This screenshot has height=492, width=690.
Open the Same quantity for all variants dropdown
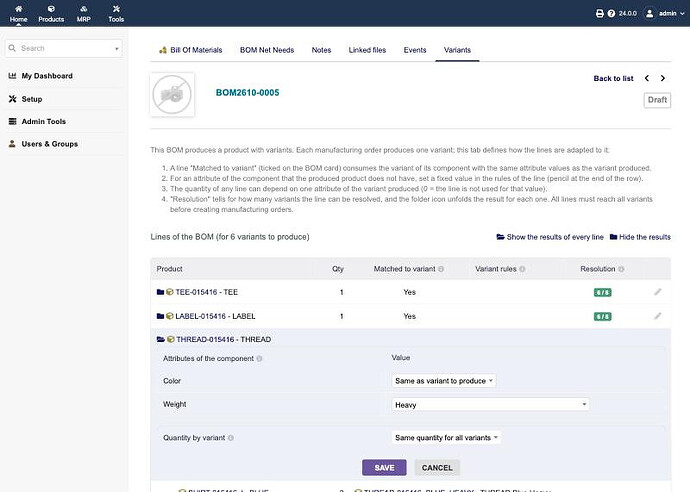pyautogui.click(x=446, y=438)
